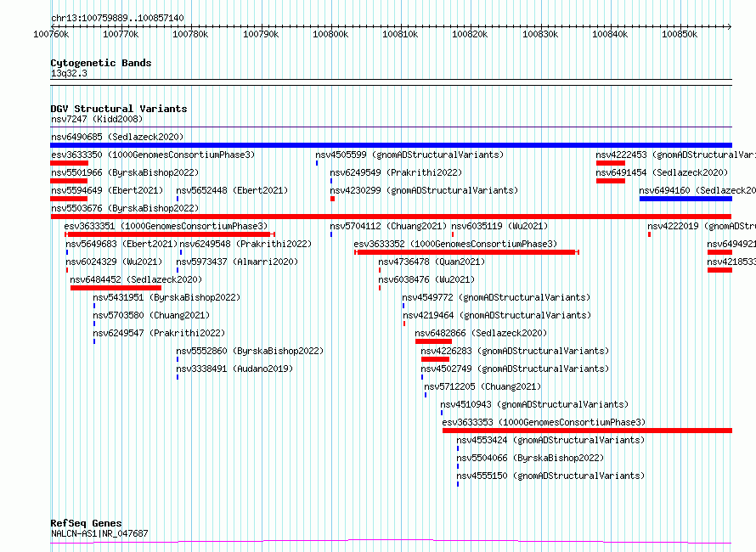Select nsv5504066 (ByrskaBishop2022) label
This screenshot has height=552, width=756.
(530, 458)
